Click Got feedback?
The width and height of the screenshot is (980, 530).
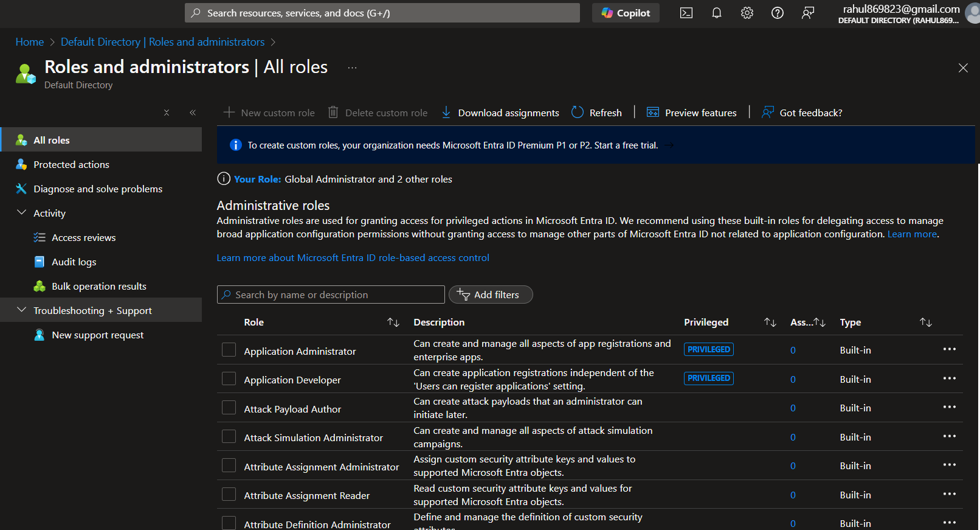point(802,113)
